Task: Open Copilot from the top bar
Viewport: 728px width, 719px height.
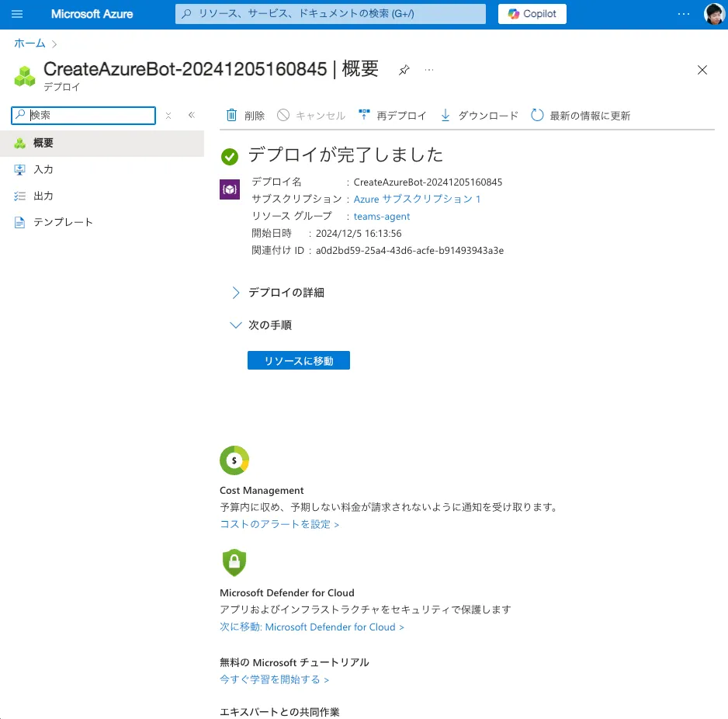Action: [532, 14]
